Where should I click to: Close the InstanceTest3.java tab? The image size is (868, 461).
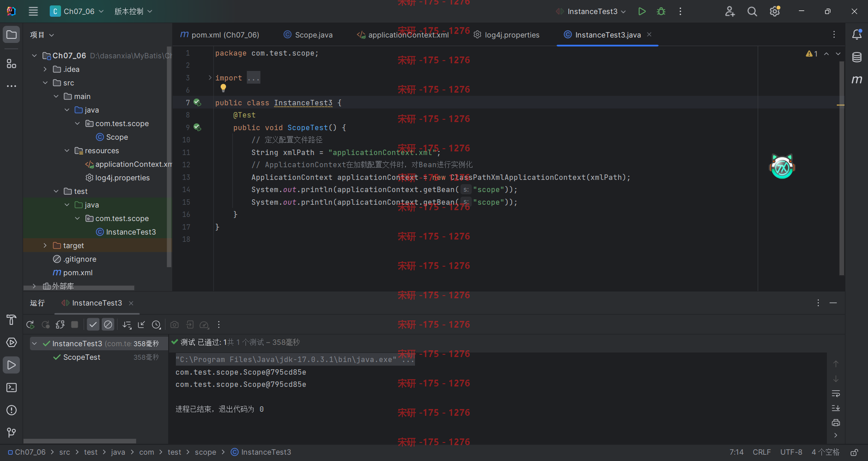(649, 34)
